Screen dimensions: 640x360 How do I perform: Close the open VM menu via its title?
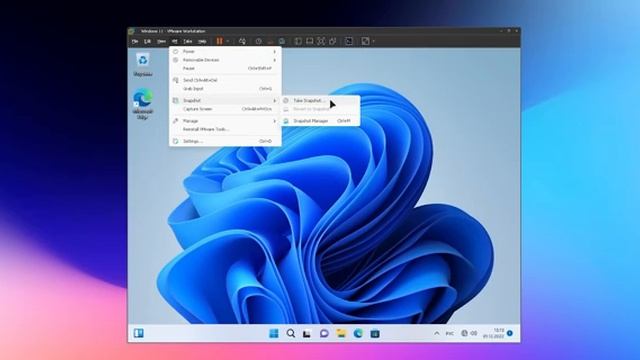coord(174,41)
